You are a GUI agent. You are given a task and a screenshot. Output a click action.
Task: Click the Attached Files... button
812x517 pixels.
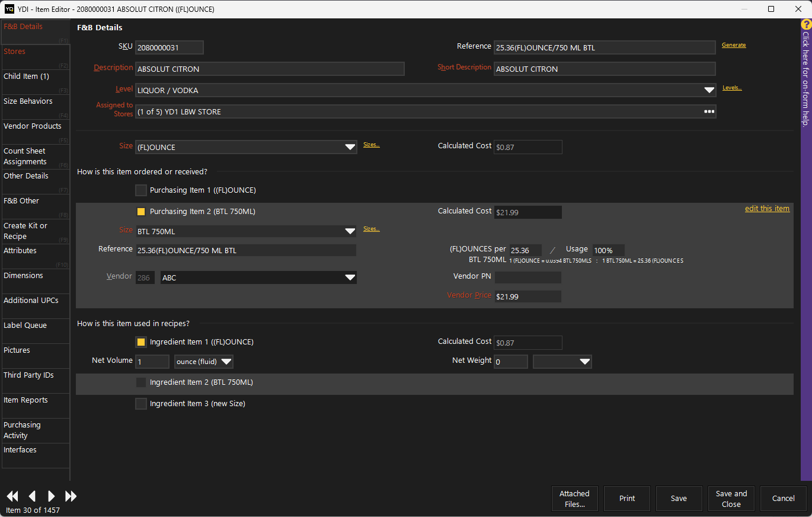click(575, 499)
